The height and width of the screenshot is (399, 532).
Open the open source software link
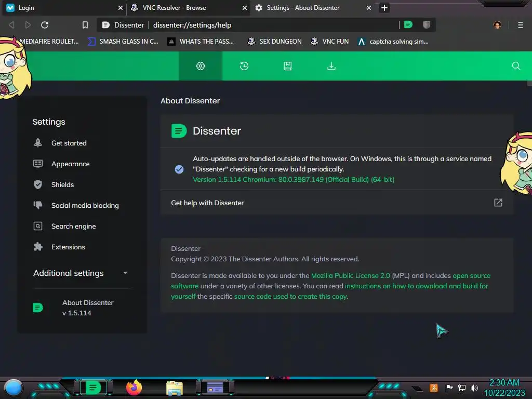471,275
